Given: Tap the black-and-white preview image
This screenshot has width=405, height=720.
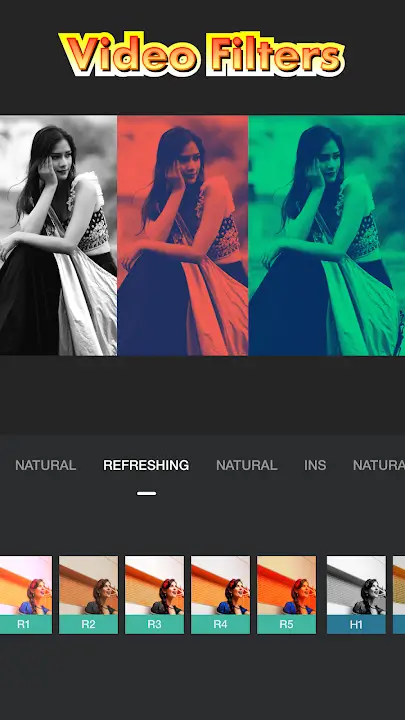Looking at the screenshot, I should point(58,235).
